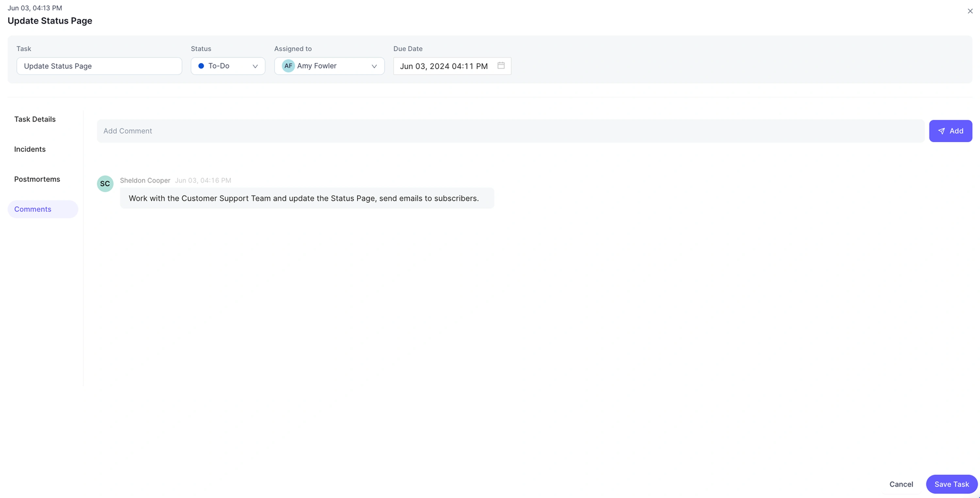Viewport: 980px width, 498px height.
Task: Click the blue To-Do status dot
Action: tap(201, 66)
